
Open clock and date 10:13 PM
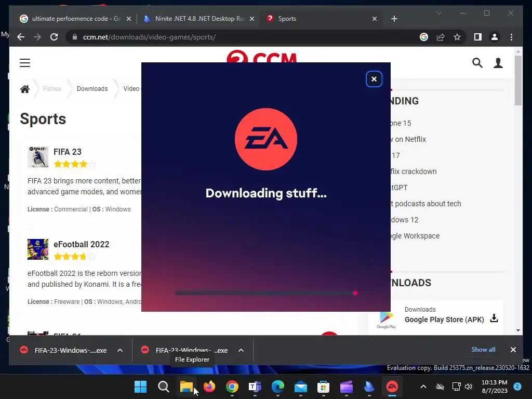[495, 387]
